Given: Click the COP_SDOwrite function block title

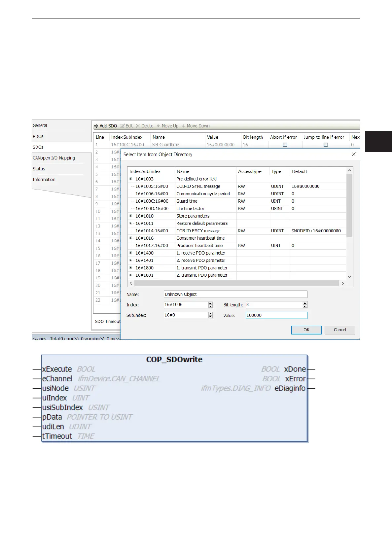Looking at the screenshot, I should pyautogui.click(x=174, y=359).
